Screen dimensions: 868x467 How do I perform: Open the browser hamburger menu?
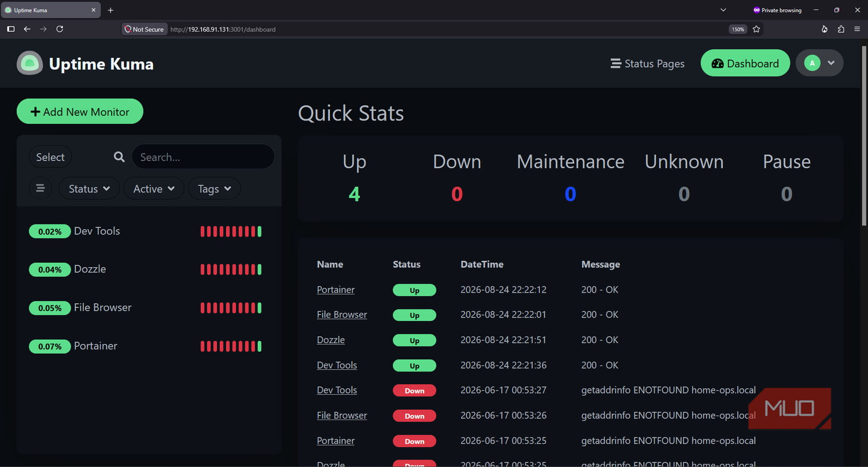coord(857,29)
